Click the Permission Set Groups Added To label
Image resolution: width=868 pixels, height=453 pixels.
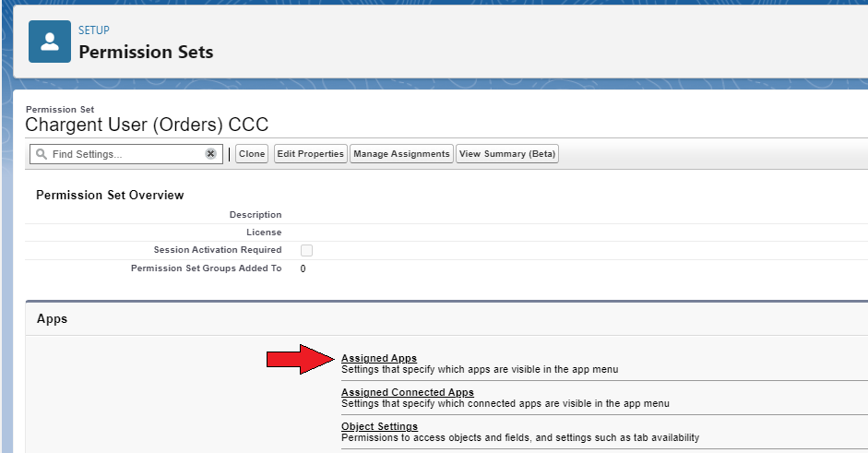point(206,268)
